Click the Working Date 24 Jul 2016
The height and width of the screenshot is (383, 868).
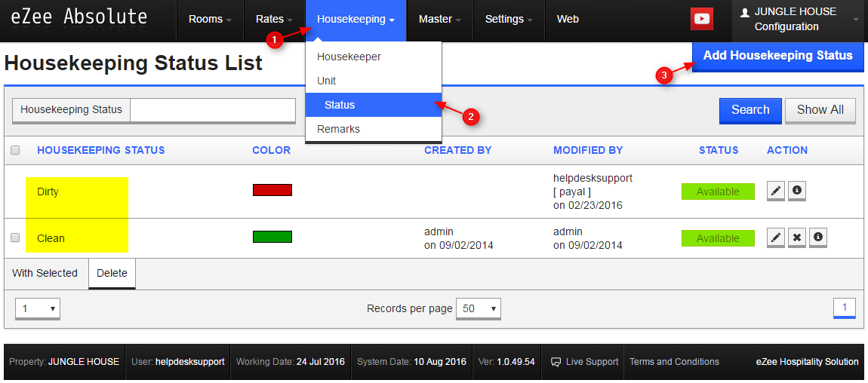click(291, 362)
